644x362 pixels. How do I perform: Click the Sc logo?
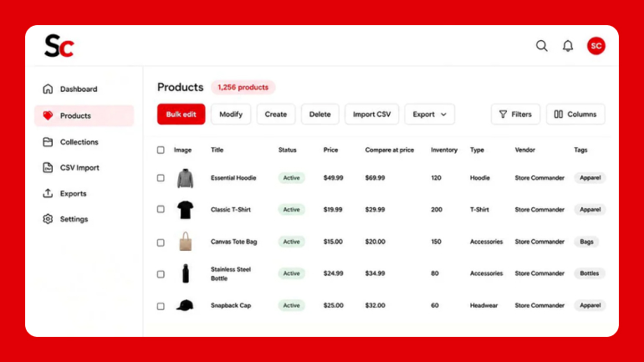click(x=59, y=45)
